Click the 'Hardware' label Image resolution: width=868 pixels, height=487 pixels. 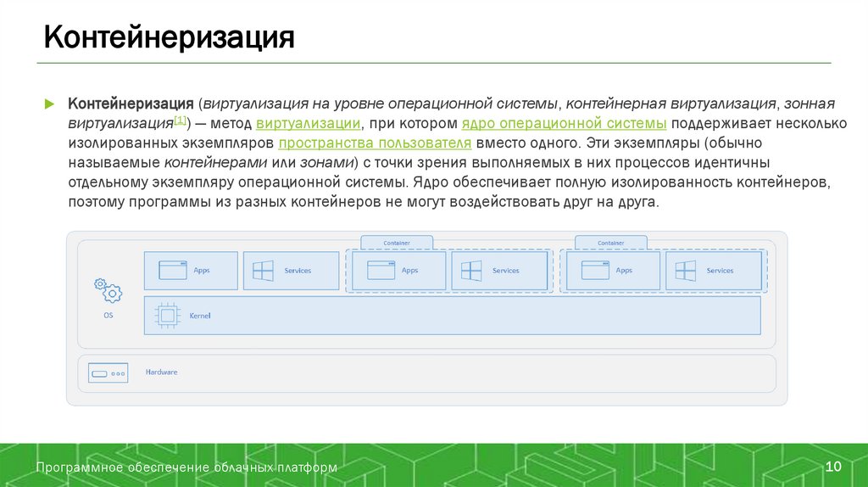(x=162, y=372)
